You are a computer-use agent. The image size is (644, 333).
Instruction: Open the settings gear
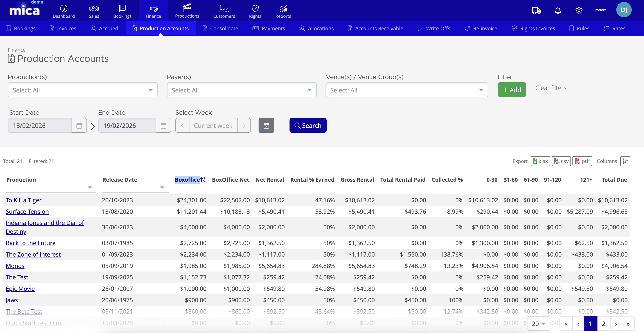point(579,11)
